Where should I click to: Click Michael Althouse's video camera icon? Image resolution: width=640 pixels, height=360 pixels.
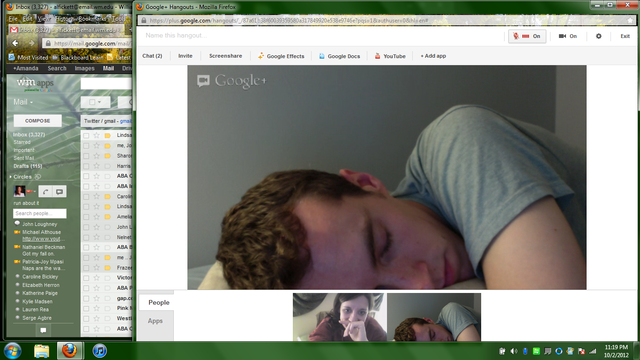pos(17,232)
